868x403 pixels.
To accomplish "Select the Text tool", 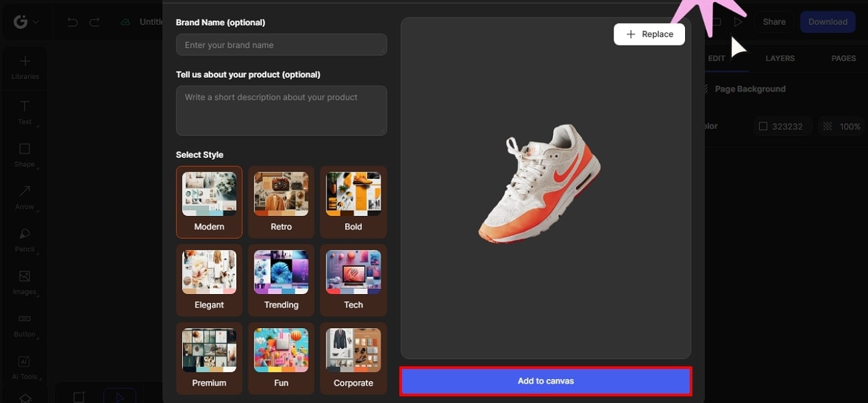I will click(x=25, y=113).
